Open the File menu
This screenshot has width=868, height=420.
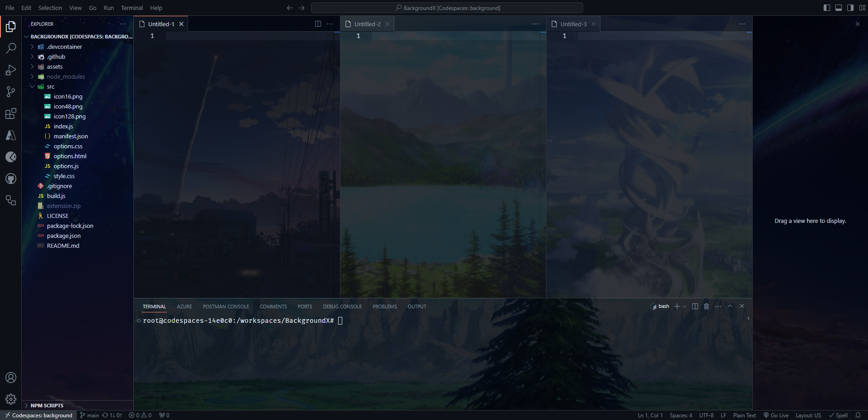tap(10, 8)
